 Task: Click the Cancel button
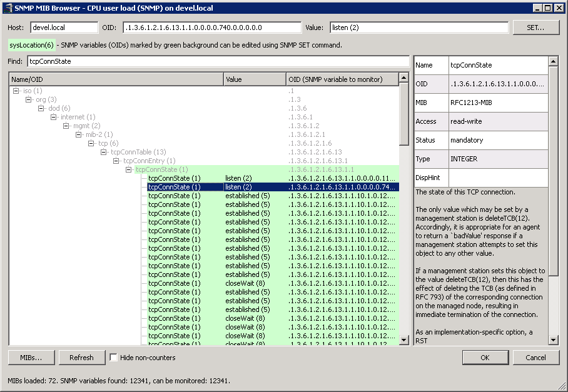click(x=535, y=358)
